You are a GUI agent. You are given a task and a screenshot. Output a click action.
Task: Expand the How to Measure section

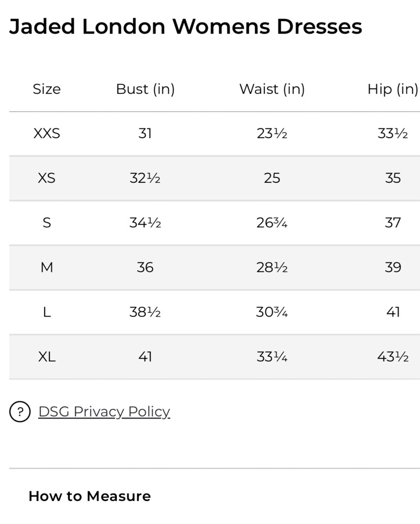pos(90,496)
